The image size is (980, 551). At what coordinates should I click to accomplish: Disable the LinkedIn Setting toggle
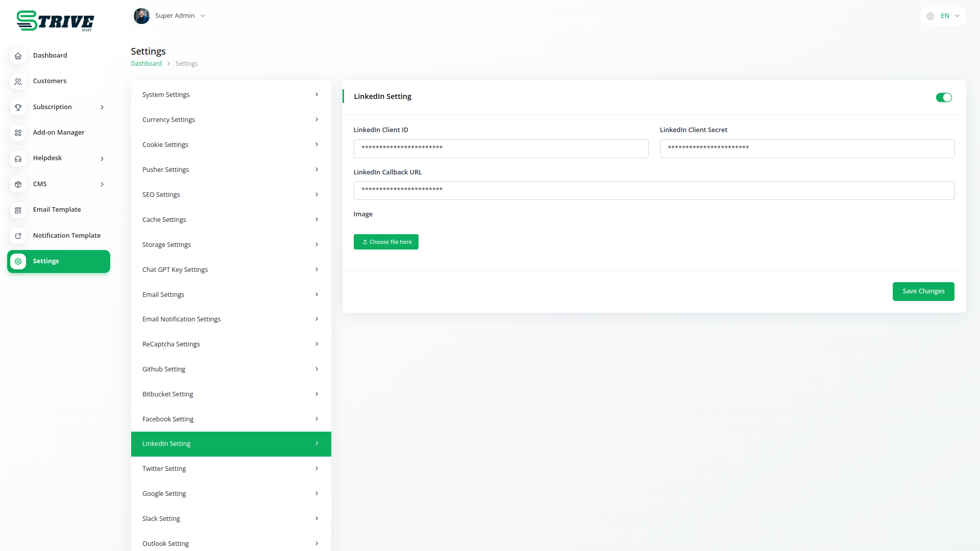(943, 97)
